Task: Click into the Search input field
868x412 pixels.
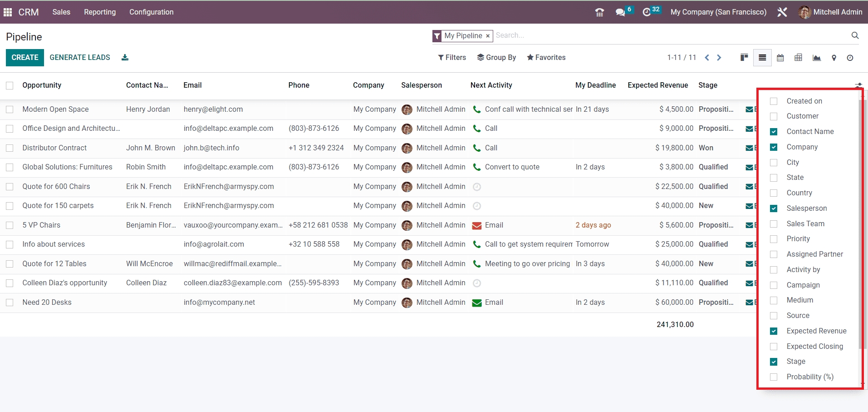Action: click(x=672, y=35)
